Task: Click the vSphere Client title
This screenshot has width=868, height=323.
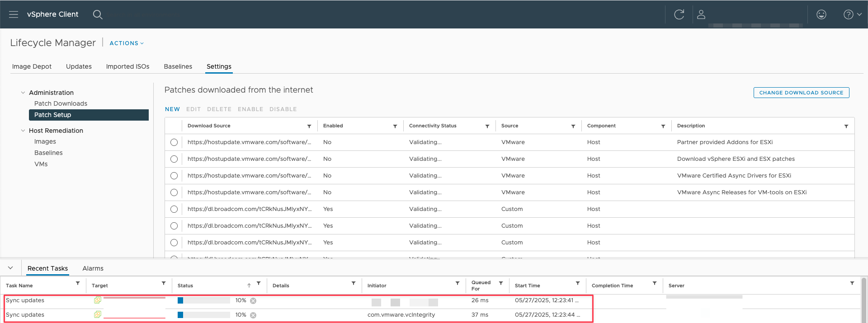Action: (52, 14)
